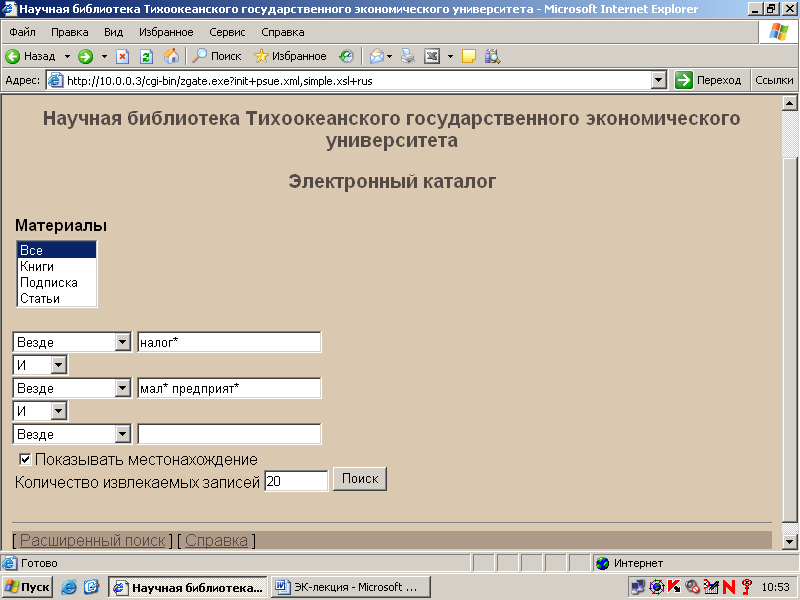Click the red key tray icon

[x=746, y=587]
